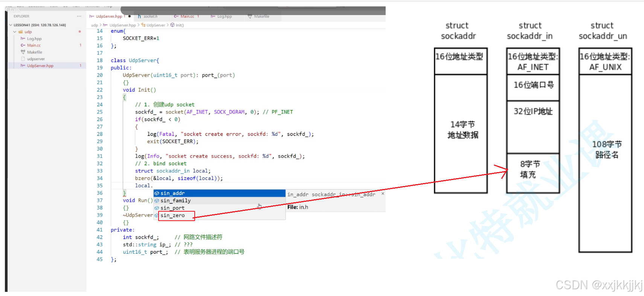Click the 'bzero(&local, sizeof(local));' line

[179, 178]
